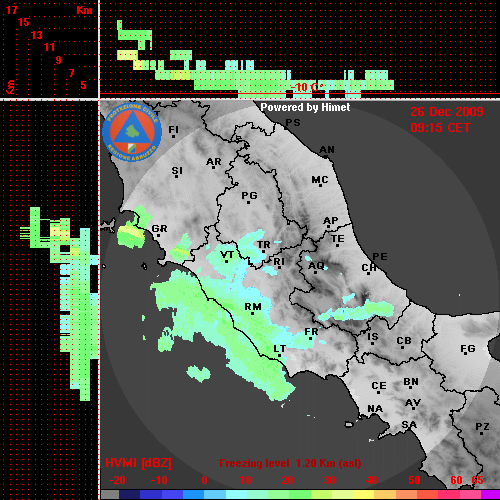
Task: Click the '20' dBZ scale value
Action: (287, 480)
